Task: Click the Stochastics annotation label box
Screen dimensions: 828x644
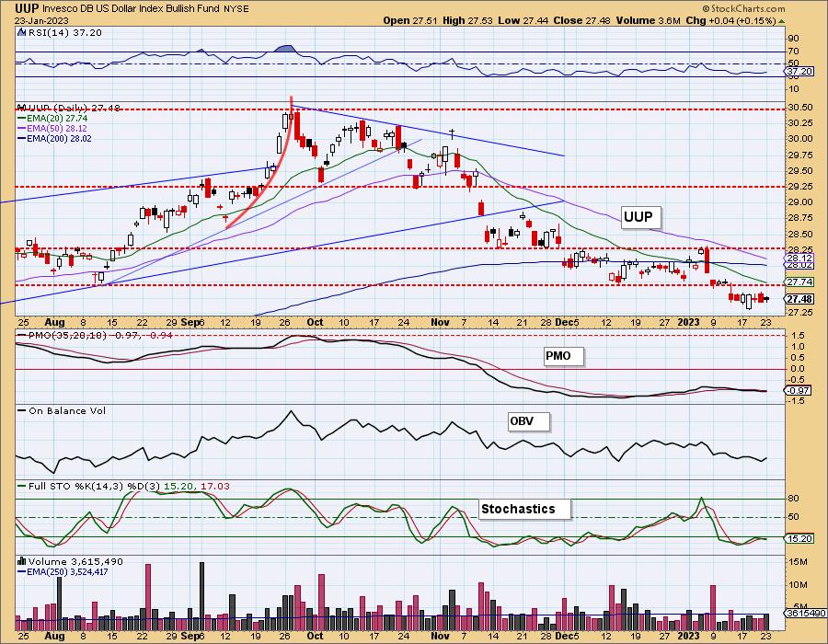Action: pyautogui.click(x=523, y=509)
